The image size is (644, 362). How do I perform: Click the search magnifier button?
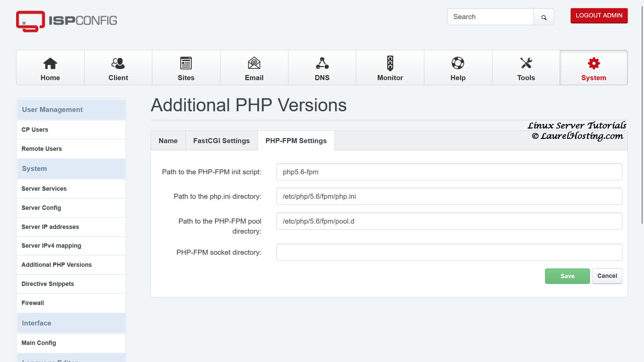coord(544,17)
